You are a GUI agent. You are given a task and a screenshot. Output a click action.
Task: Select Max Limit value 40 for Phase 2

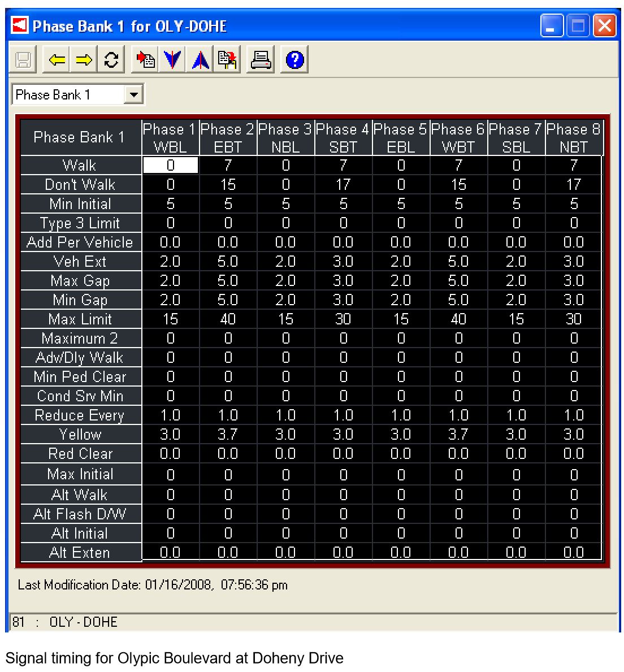point(228,319)
